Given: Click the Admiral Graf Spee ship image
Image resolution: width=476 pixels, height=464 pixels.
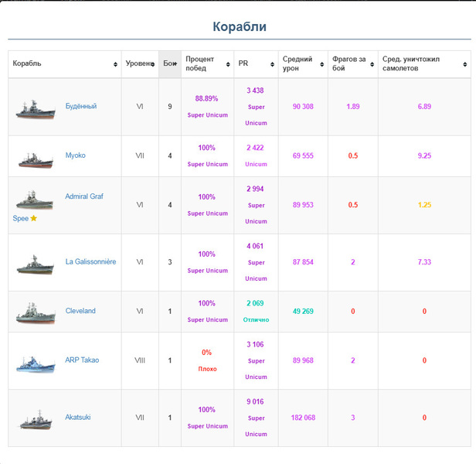Looking at the screenshot, I should point(36,200).
